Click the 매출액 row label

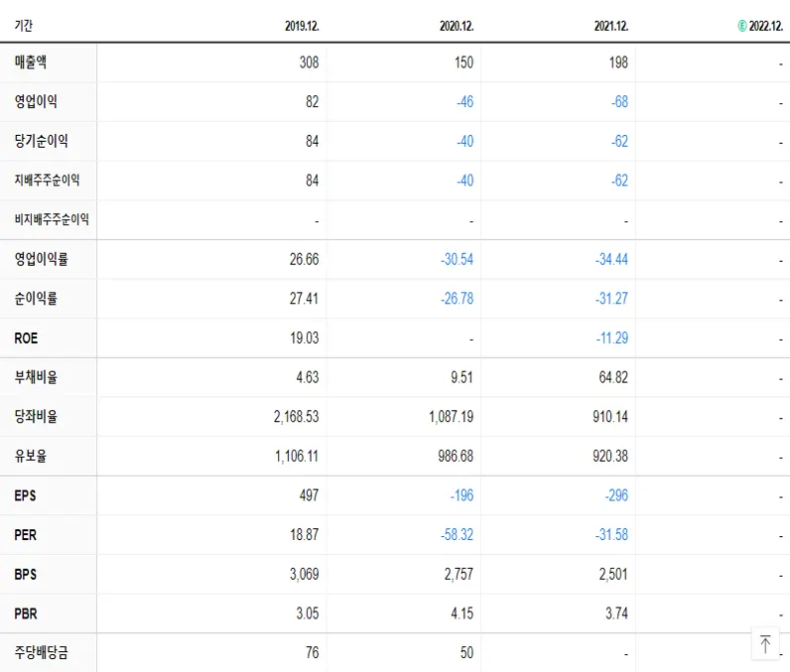31,62
